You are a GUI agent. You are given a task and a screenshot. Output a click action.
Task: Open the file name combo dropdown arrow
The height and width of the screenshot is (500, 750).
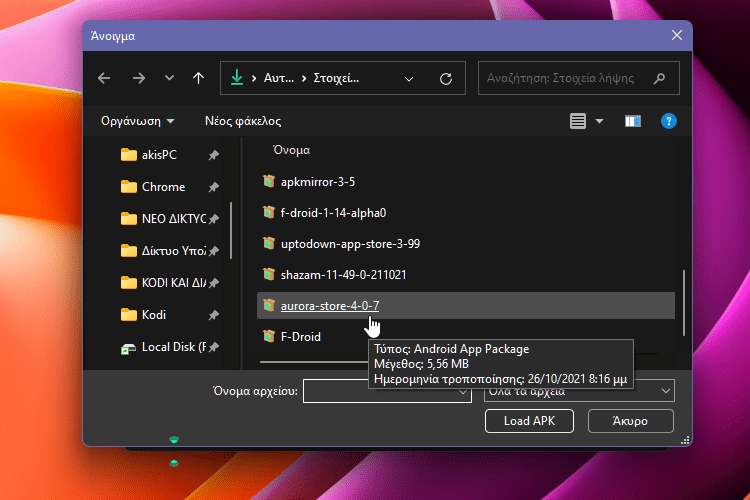[x=463, y=392]
